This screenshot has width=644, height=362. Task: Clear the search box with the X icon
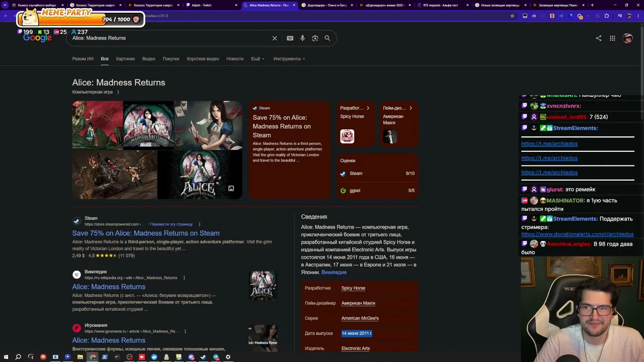coord(275,38)
